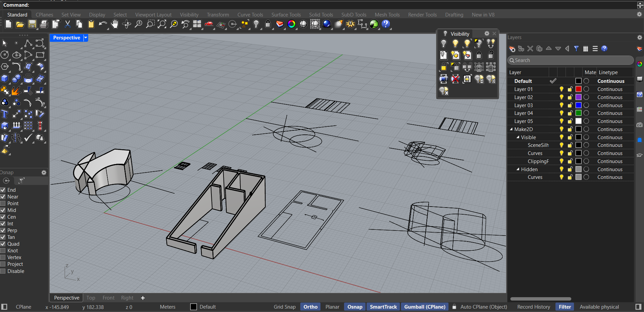Toggle Layer 03 visibility lightbulb

click(561, 105)
